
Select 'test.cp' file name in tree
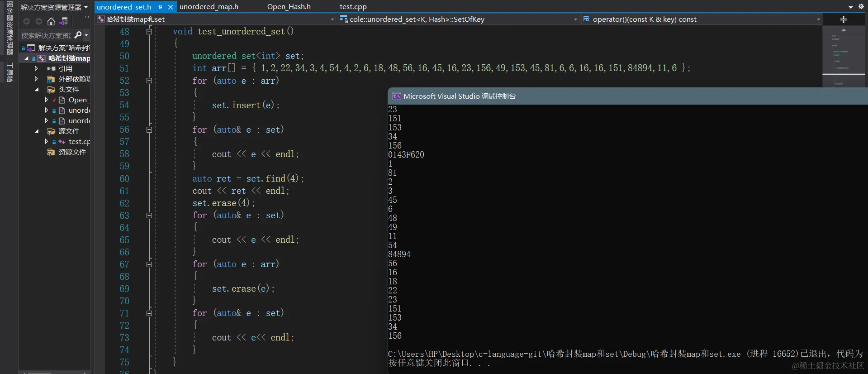pyautogui.click(x=79, y=142)
